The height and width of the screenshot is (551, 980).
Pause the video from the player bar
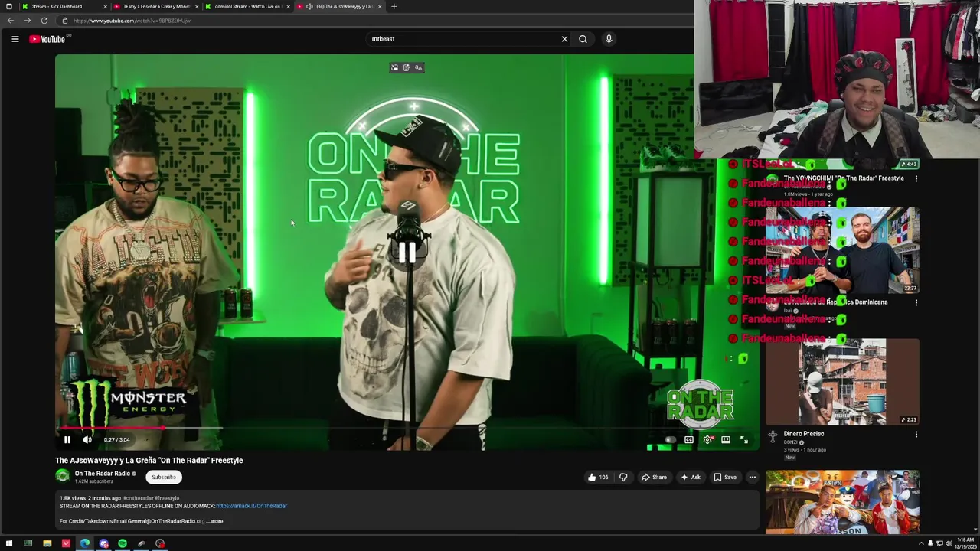(67, 439)
